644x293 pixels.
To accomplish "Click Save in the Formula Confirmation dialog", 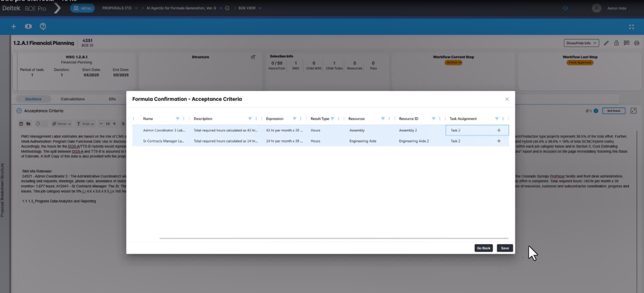I will click(x=504, y=247).
